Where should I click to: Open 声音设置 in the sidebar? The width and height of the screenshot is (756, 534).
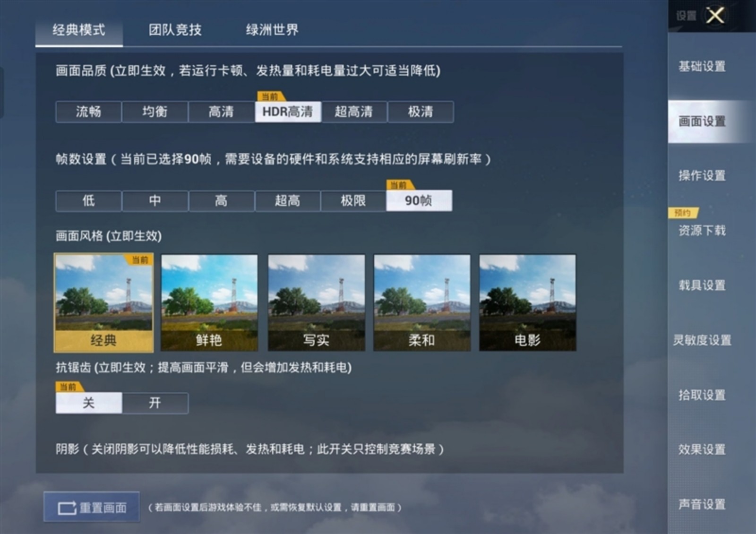pos(702,505)
